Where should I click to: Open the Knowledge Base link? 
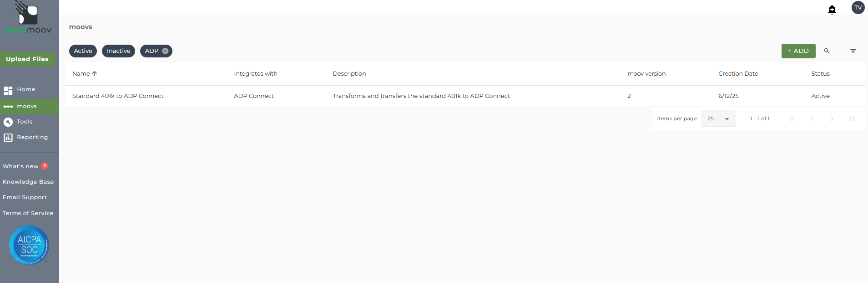(x=28, y=182)
